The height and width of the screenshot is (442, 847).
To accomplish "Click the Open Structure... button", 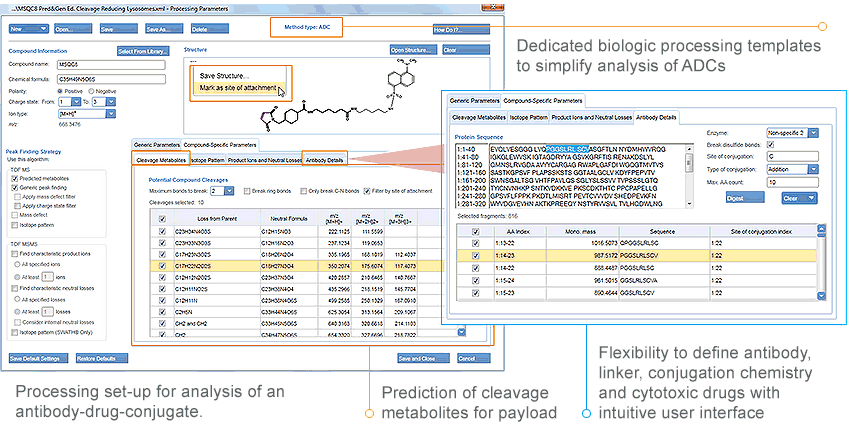I will pos(412,50).
